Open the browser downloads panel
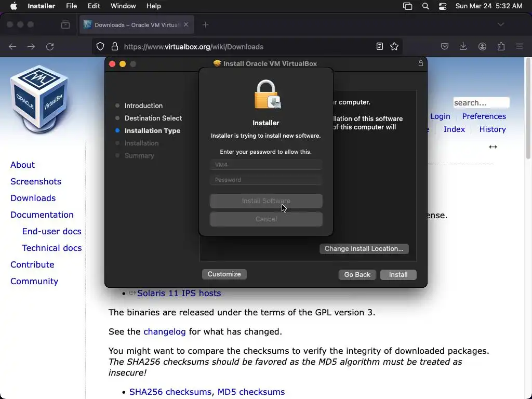Viewport: 532px width, 399px height. [x=463, y=46]
